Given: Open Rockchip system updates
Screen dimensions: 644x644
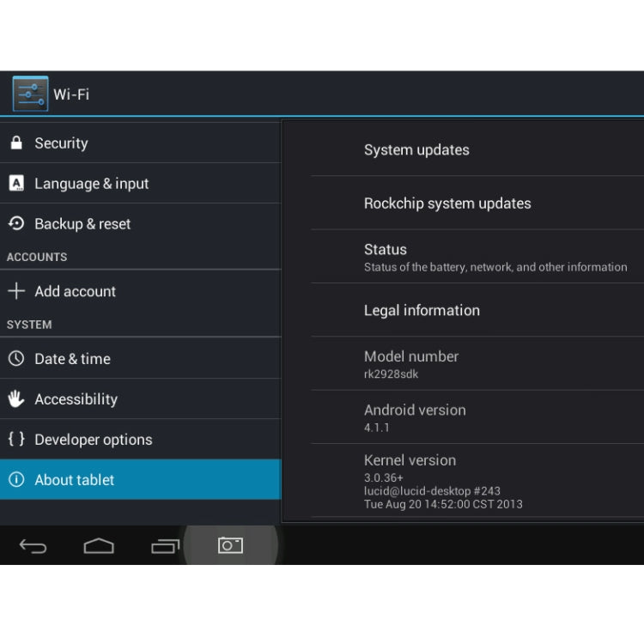Looking at the screenshot, I should point(477,203).
